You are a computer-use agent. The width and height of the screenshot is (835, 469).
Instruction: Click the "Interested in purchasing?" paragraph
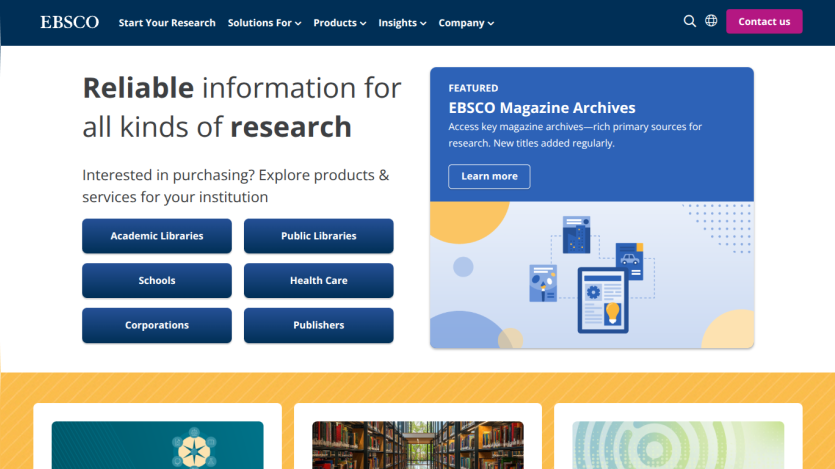(236, 186)
